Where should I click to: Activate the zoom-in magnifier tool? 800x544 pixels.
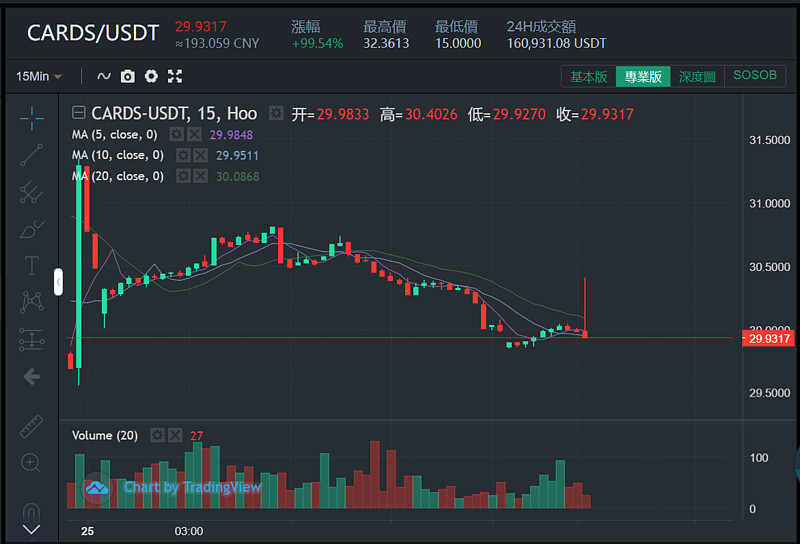click(x=31, y=462)
